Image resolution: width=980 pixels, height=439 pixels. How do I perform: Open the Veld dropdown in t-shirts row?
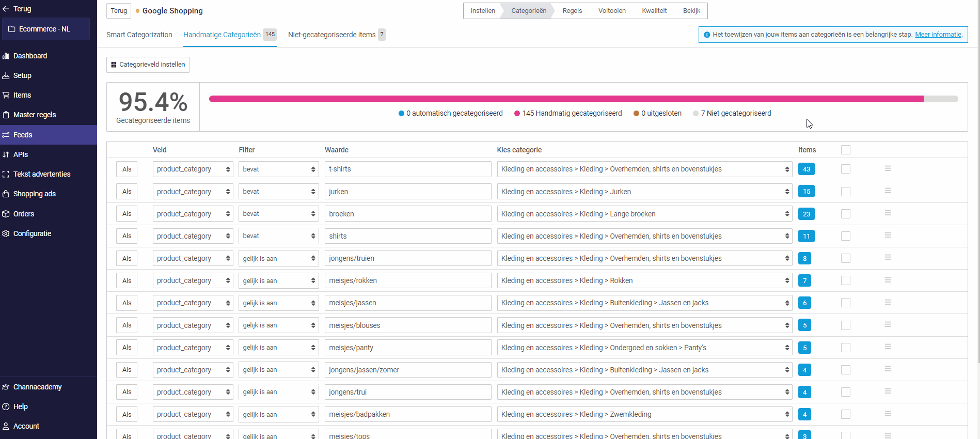point(193,169)
